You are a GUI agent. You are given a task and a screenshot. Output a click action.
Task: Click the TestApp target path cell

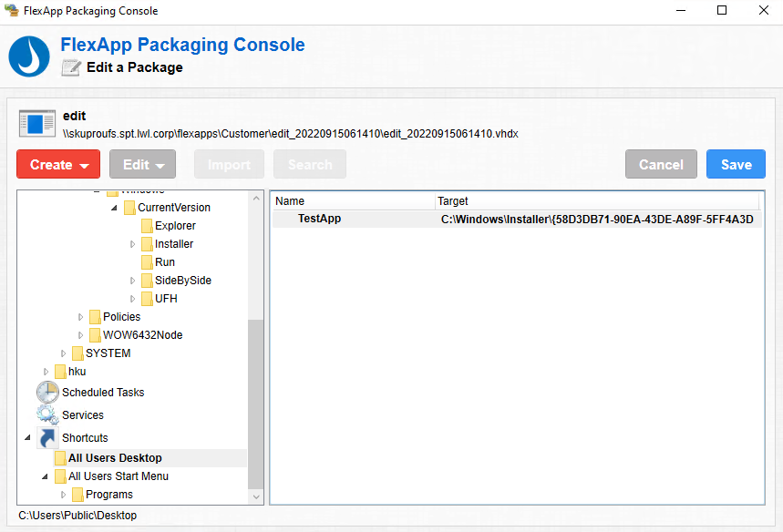tap(597, 220)
